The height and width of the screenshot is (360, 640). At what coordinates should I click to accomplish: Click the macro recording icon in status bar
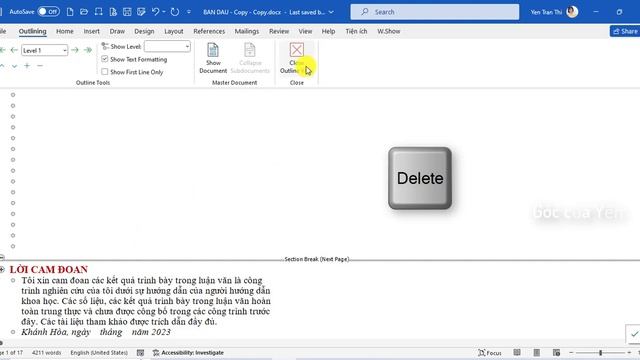tap(140, 353)
